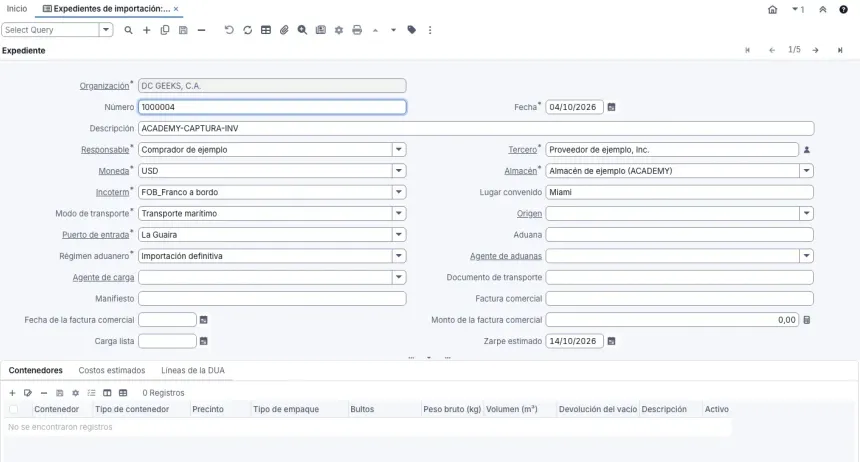Create a new record with the main toolbar plus
Screen dimensions: 860x462
(x=146, y=30)
